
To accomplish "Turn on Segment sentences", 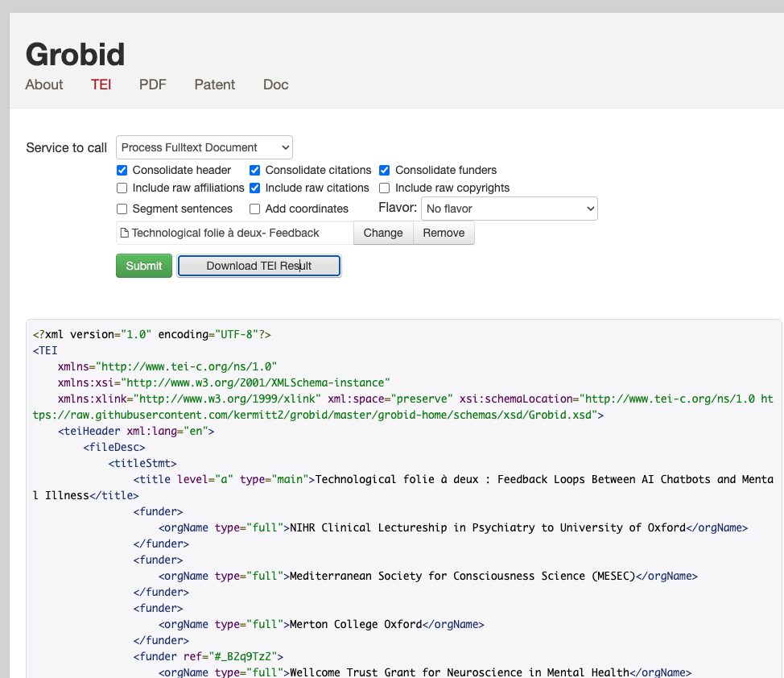I will 122,209.
